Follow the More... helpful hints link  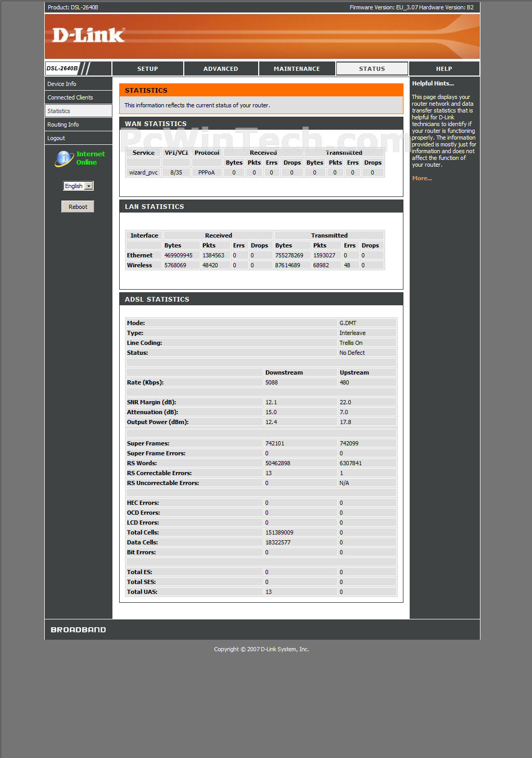[422, 178]
